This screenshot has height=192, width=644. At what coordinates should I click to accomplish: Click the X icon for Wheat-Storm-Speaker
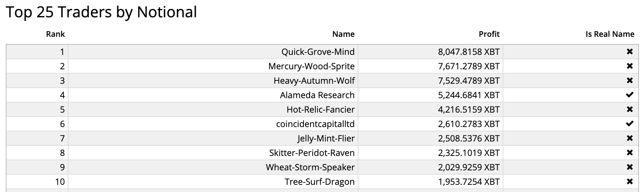(x=630, y=167)
